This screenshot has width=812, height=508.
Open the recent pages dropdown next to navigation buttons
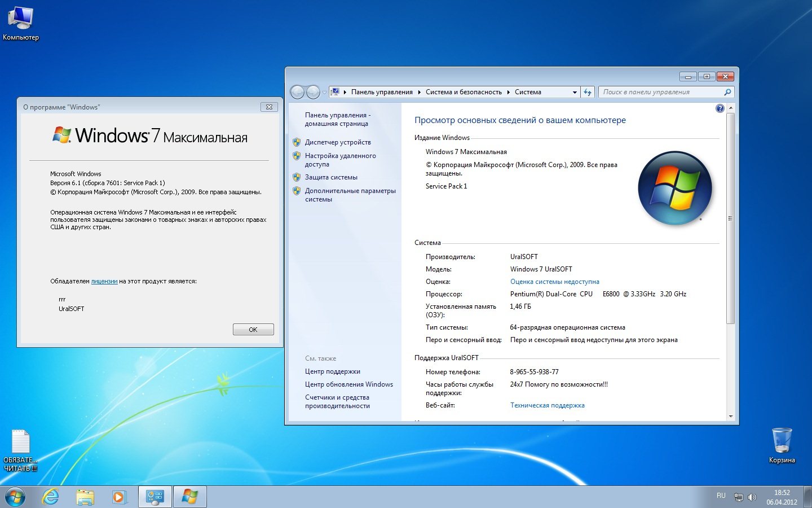324,92
